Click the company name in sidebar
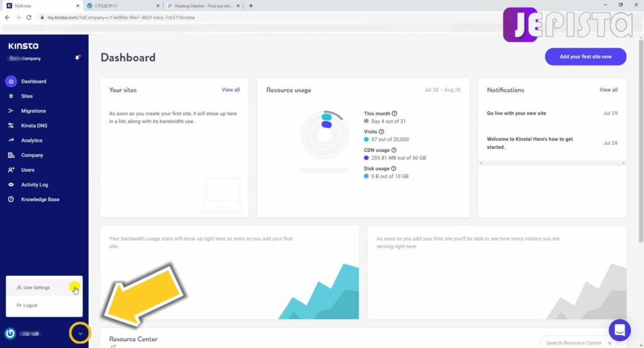 (x=25, y=58)
